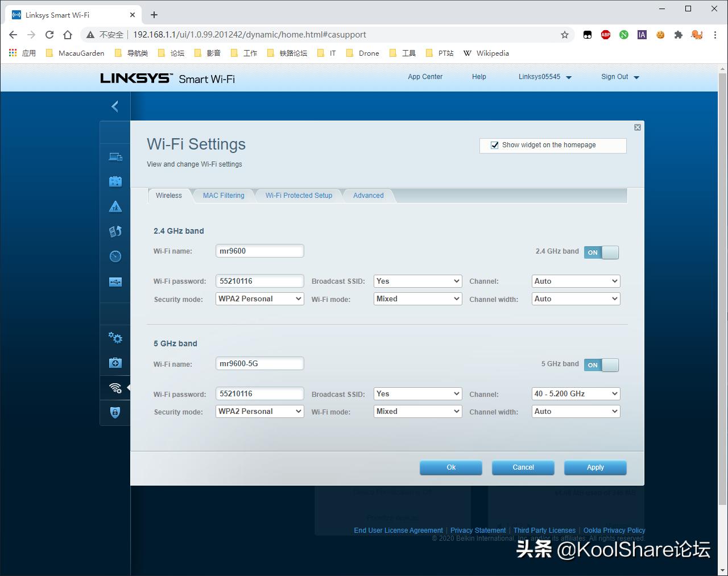The width and height of the screenshot is (728, 576).
Task: Open Connectivity gears icon in sidebar
Action: (115, 338)
